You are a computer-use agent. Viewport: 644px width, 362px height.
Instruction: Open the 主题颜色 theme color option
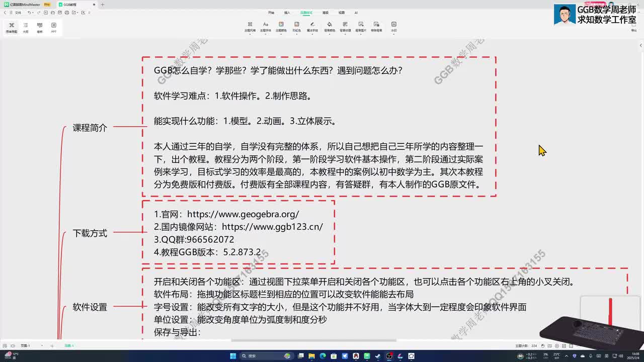pos(281,27)
